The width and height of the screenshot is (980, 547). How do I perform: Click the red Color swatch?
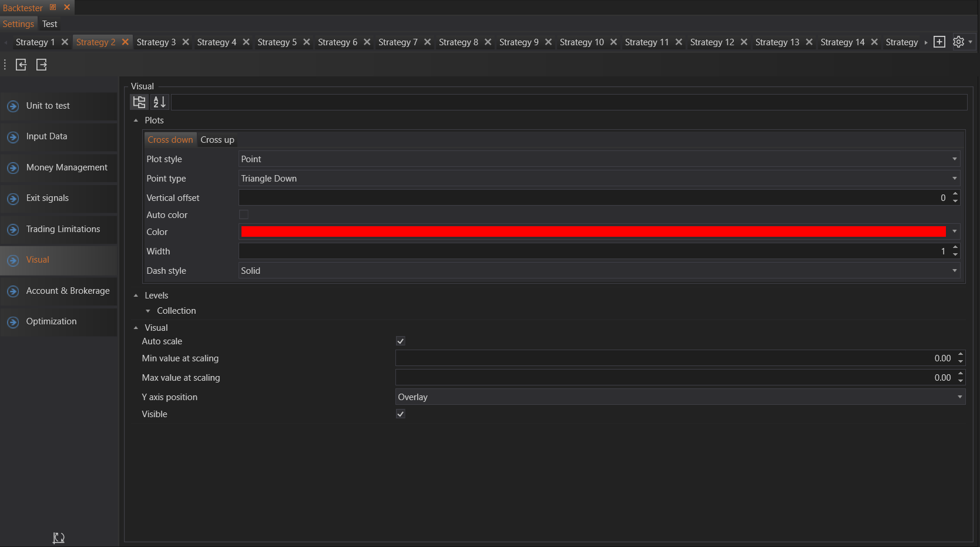click(x=593, y=232)
